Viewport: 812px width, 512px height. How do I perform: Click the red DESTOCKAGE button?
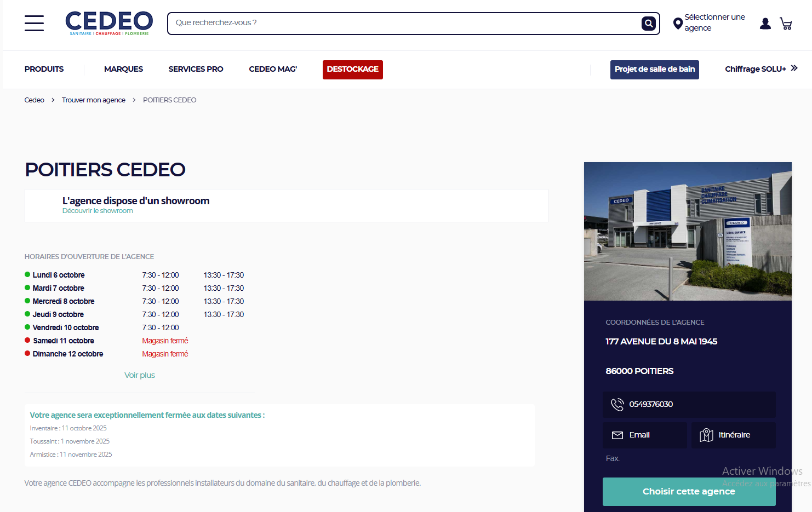pyautogui.click(x=352, y=70)
